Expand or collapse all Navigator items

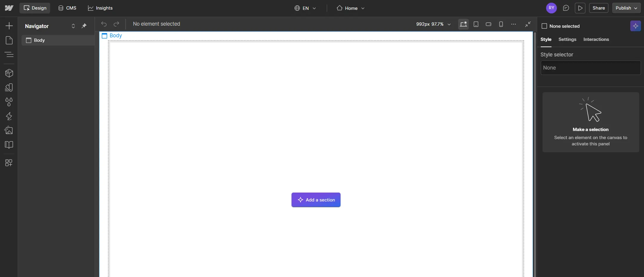point(73,26)
